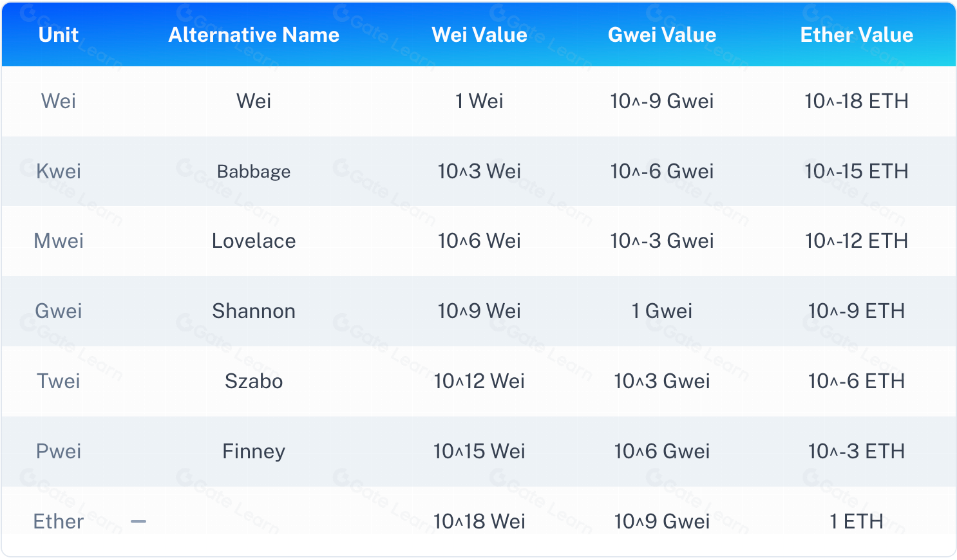Select the Finney cell
The image size is (957, 560).
254,451
